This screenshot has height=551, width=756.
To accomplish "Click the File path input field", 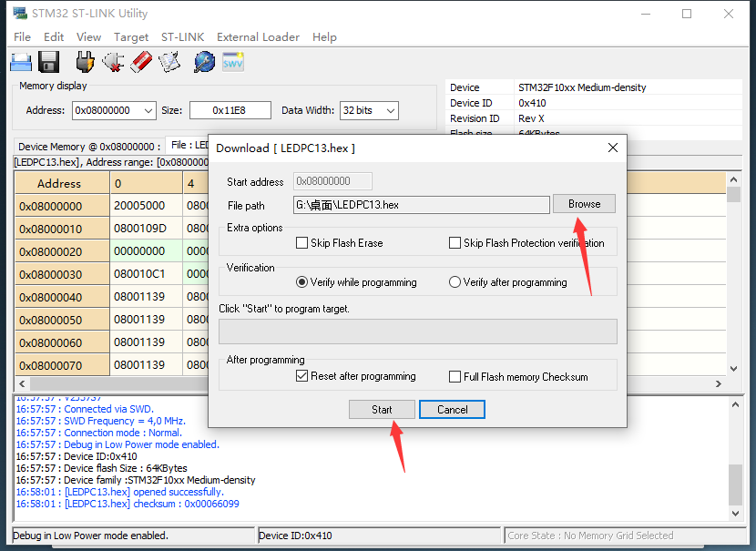I will [x=422, y=205].
